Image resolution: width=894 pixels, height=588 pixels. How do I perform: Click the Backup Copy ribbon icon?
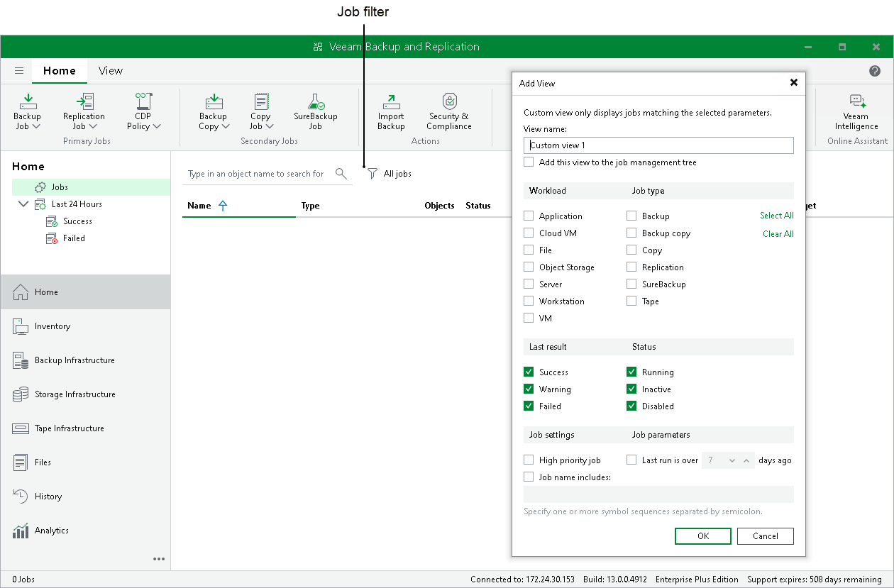point(213,101)
